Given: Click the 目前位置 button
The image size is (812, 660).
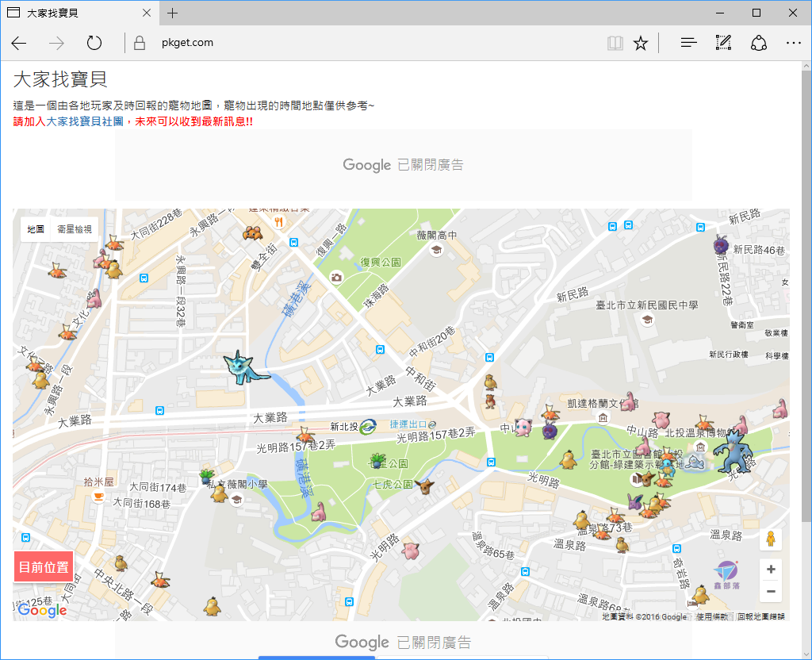Looking at the screenshot, I should 44,567.
